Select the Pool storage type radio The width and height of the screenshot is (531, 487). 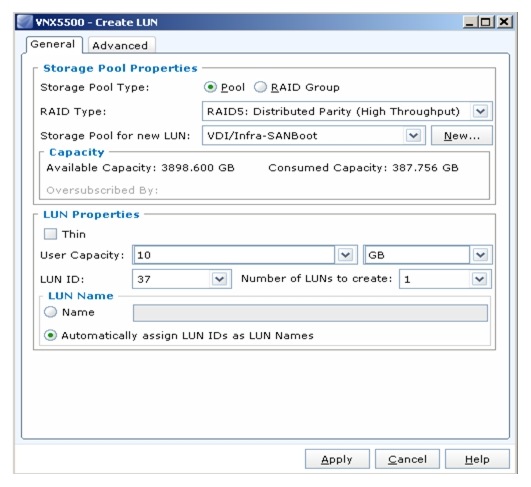click(210, 87)
